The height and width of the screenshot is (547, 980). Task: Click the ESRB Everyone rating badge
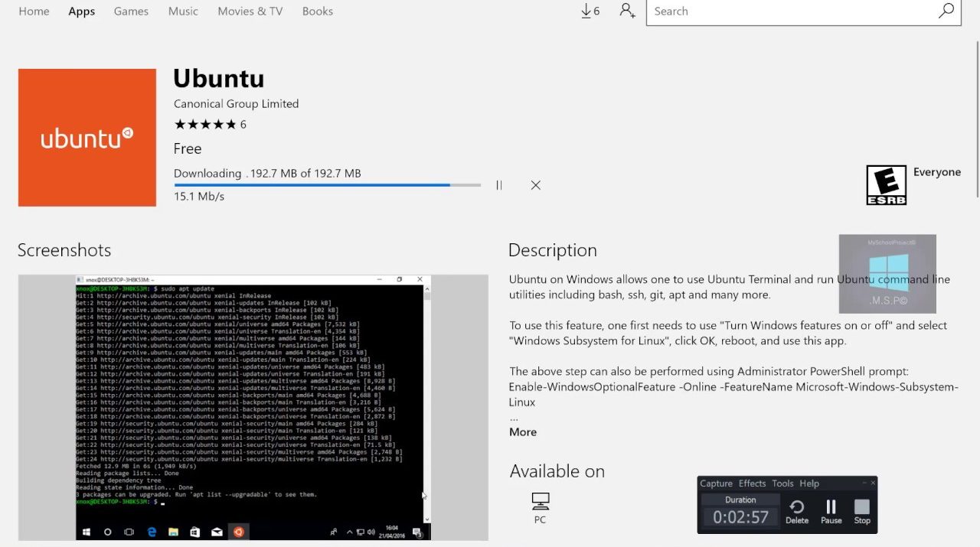click(x=886, y=186)
